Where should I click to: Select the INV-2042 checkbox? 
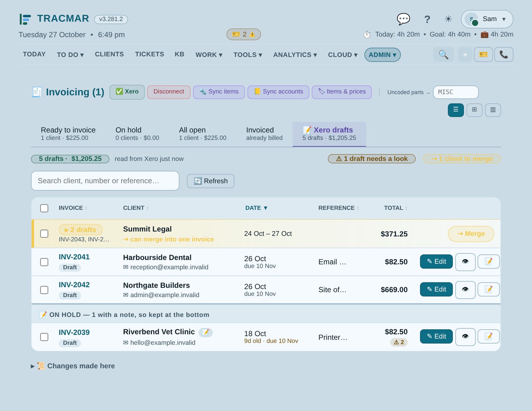[x=44, y=290]
